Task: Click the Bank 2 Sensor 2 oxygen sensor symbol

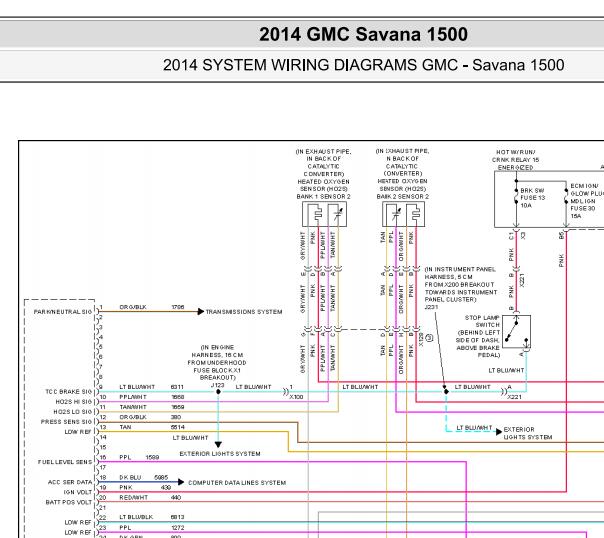Action: (x=403, y=215)
